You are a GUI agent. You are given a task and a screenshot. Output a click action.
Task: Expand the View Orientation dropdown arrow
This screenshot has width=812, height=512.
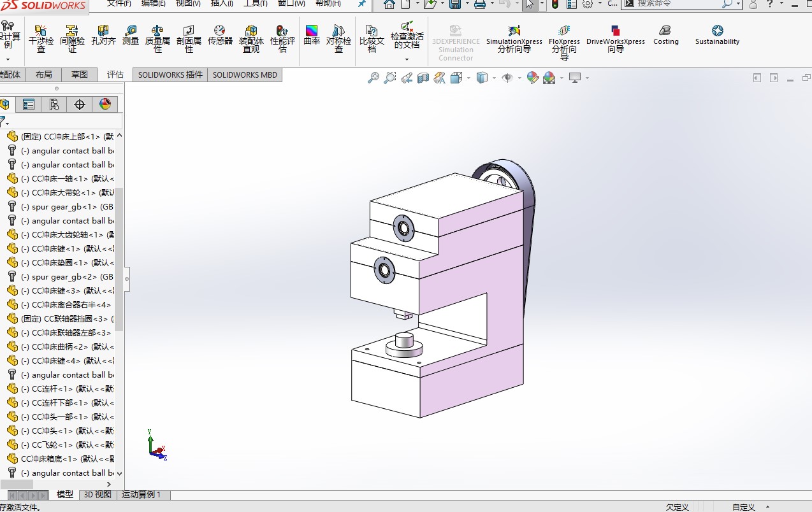[x=468, y=78]
